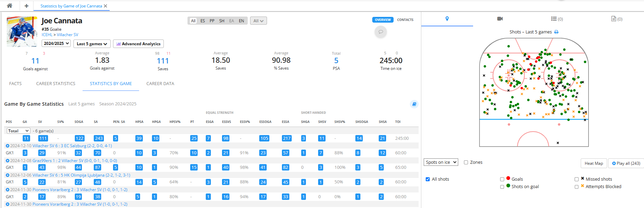Image resolution: width=644 pixels, height=208 pixels.
Task: Open the playlist list icon tab
Action: 557,19
